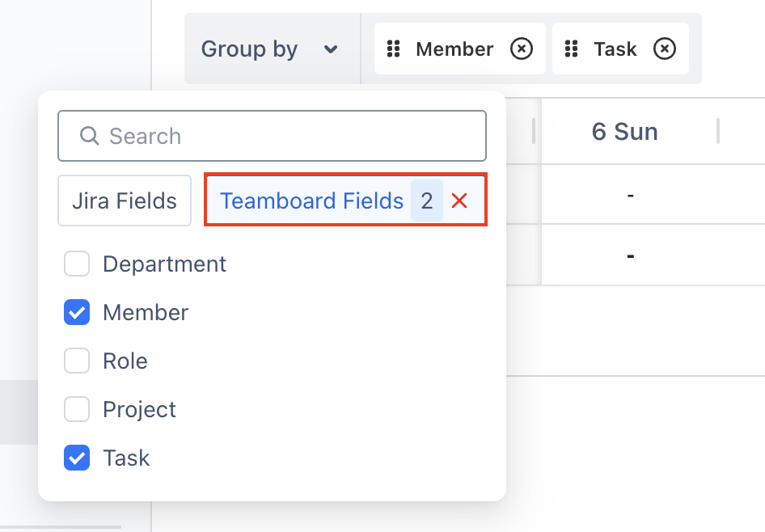Deselect the Task checkbox

point(77,458)
